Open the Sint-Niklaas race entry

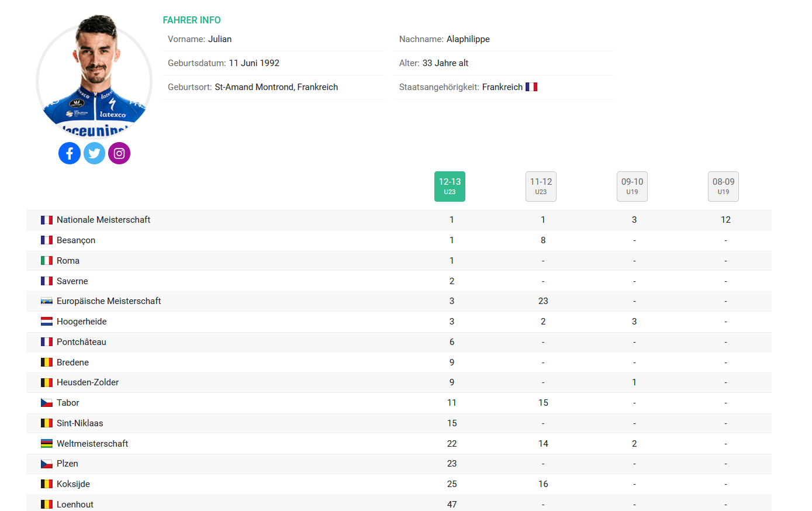pos(80,423)
